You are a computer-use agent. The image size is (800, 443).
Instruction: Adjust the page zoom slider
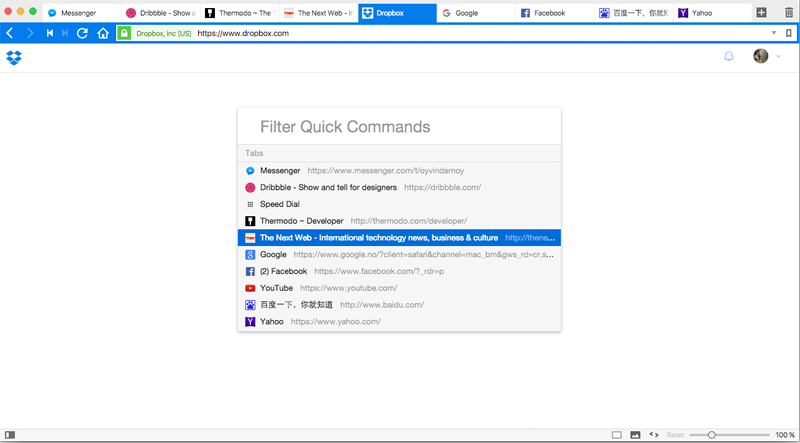(x=712, y=435)
